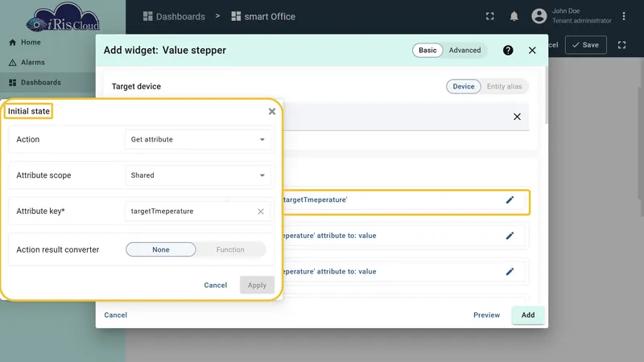This screenshot has height=362, width=644.
Task: Edit the 'targetTmeperature' initial state row
Action: coord(510,200)
